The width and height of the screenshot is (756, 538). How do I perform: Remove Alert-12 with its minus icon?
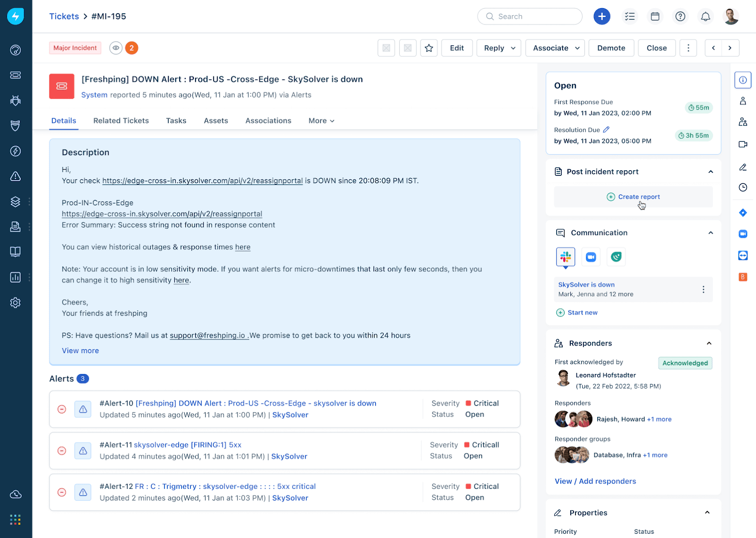click(x=62, y=493)
